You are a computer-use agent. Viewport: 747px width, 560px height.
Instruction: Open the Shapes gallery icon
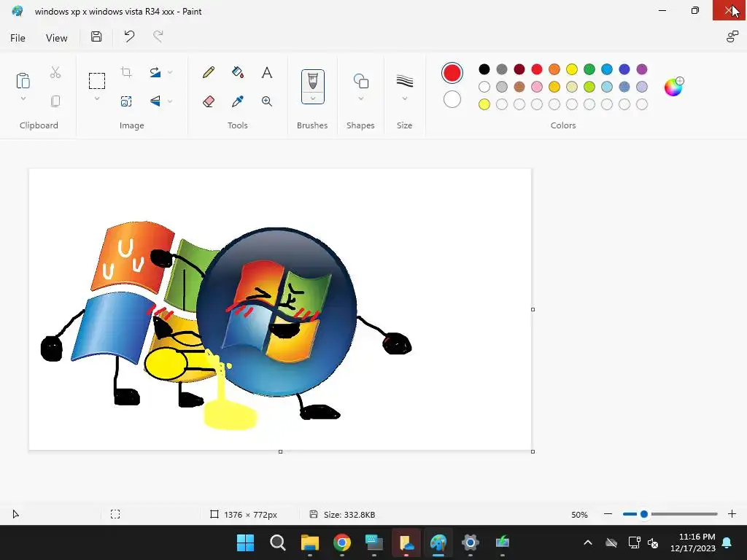360,81
